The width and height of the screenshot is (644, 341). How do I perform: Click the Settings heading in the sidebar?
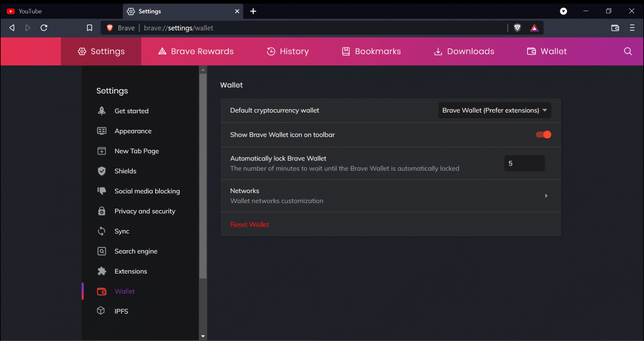[112, 91]
